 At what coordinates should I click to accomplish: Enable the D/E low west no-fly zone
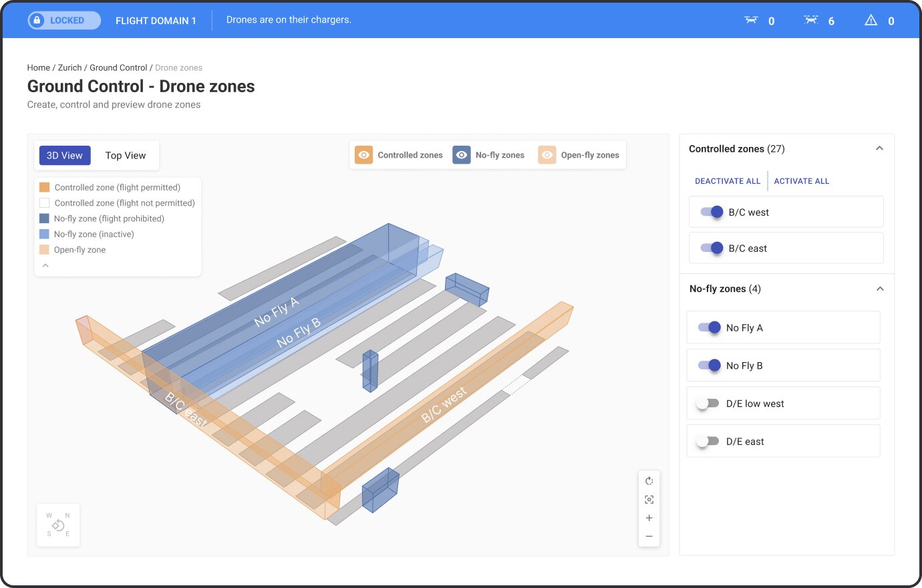click(708, 404)
